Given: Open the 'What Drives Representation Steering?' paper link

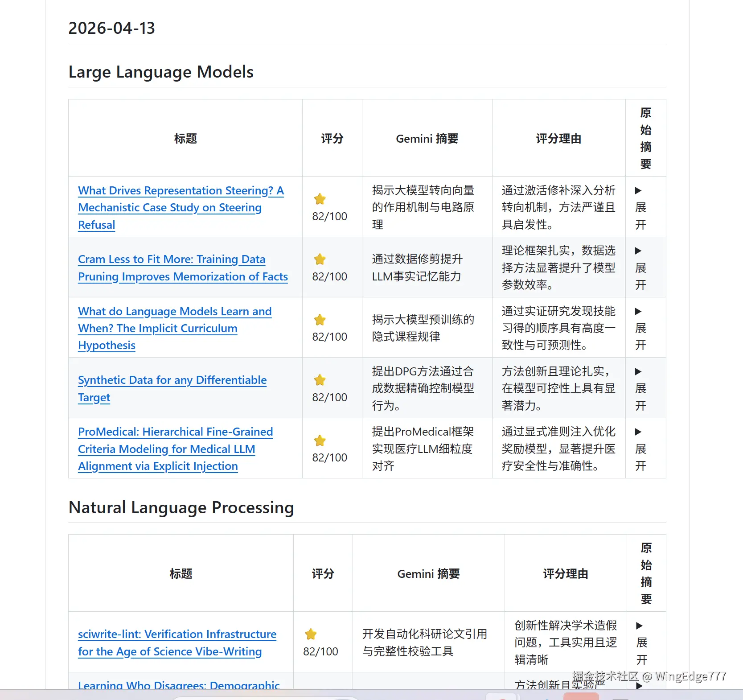Looking at the screenshot, I should pos(181,208).
